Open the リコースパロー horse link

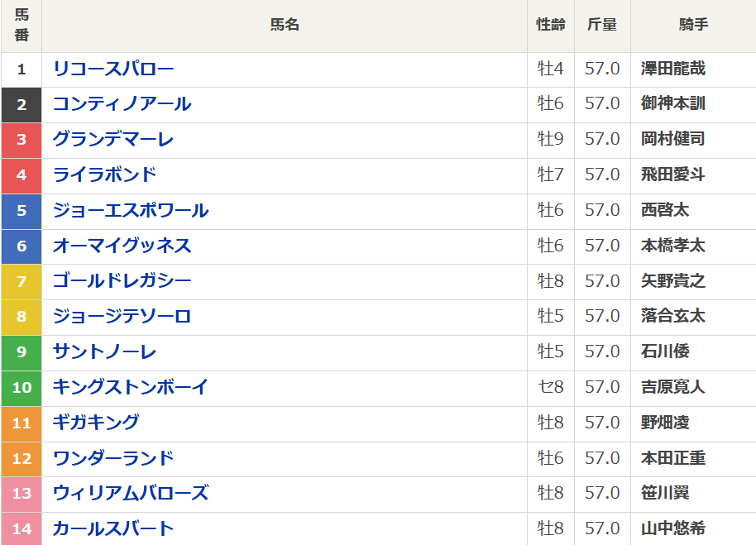pos(113,69)
